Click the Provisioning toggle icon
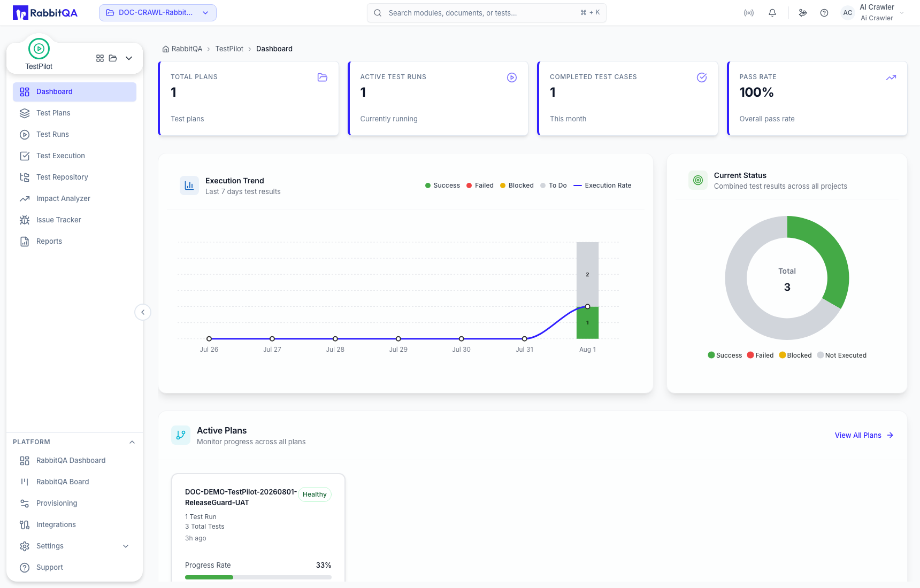 click(x=25, y=504)
